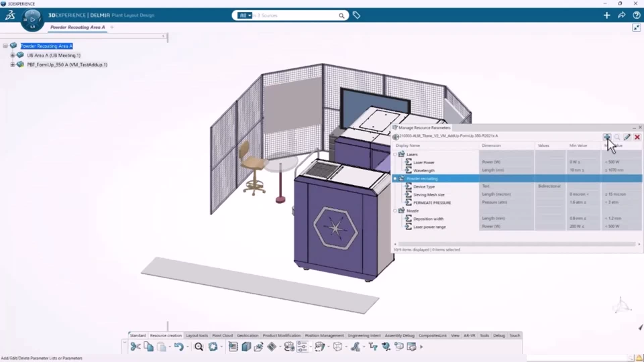This screenshot has height=362, width=644.
Task: Open the All dropdown in search bar
Action: [x=245, y=15]
